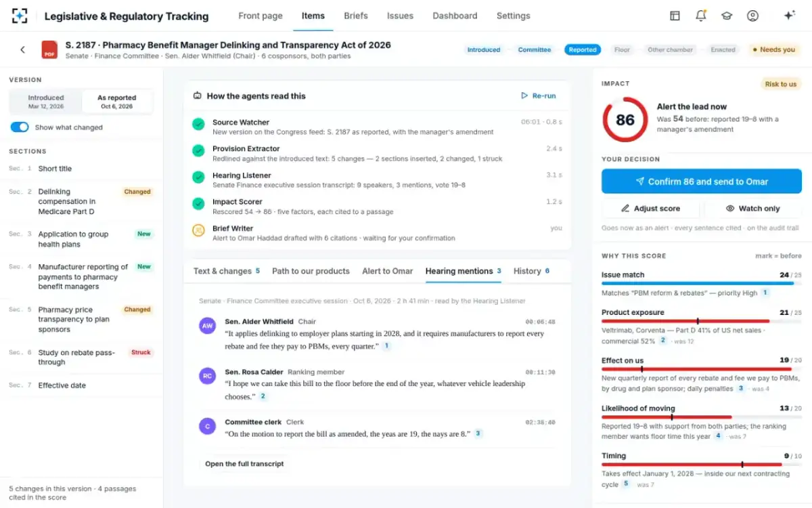This screenshot has width=812, height=508.
Task: Switch to Text & changes tab
Action: (x=227, y=271)
